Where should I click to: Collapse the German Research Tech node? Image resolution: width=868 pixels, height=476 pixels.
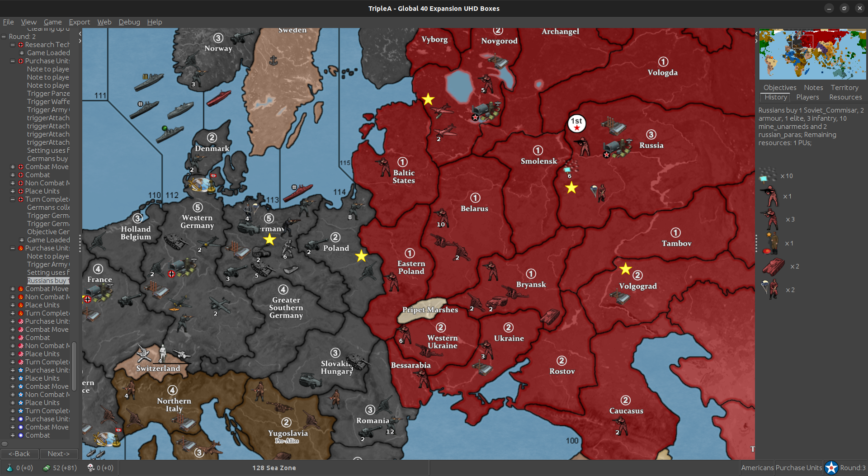(x=13, y=45)
